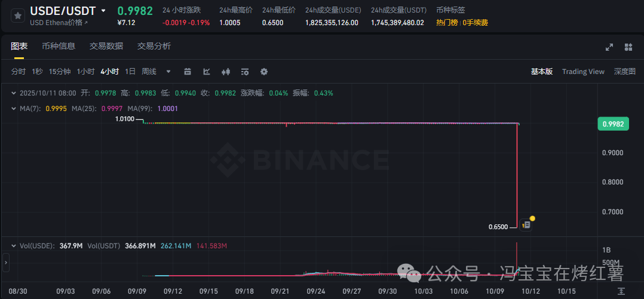
Task: Collapse the MA indicator legend row
Action: click(x=14, y=109)
